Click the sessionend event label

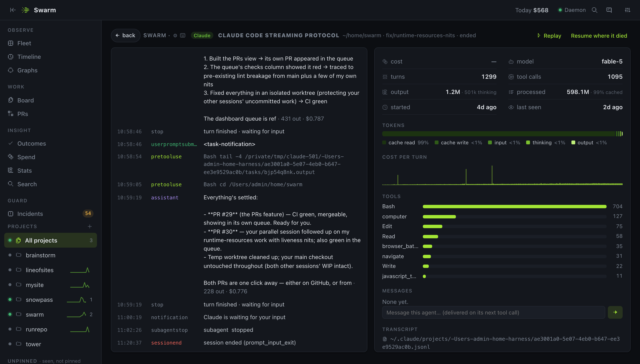166,343
